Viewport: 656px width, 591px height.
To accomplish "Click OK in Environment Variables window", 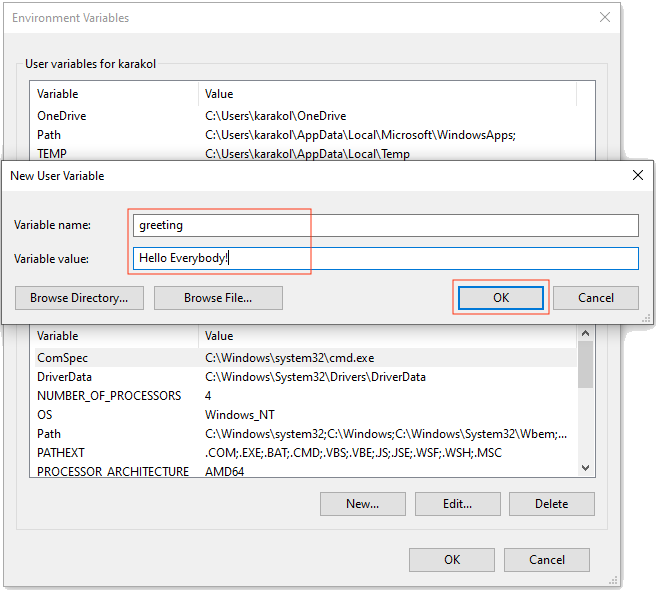I will [x=452, y=560].
